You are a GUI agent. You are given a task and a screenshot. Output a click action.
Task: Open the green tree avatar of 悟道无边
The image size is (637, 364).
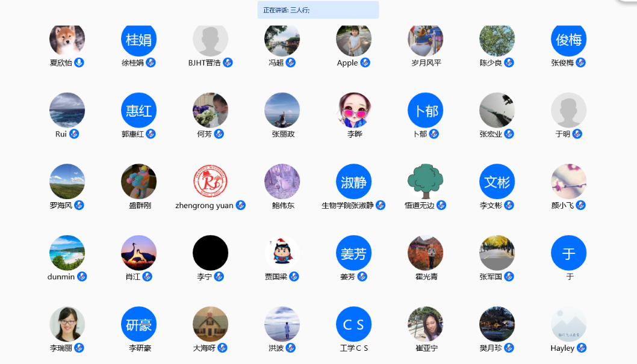425,181
